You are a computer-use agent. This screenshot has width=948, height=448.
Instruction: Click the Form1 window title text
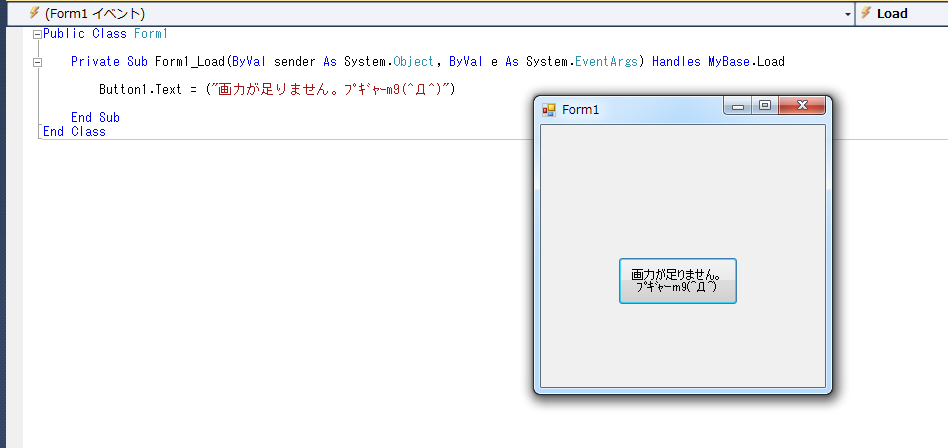click(x=580, y=110)
